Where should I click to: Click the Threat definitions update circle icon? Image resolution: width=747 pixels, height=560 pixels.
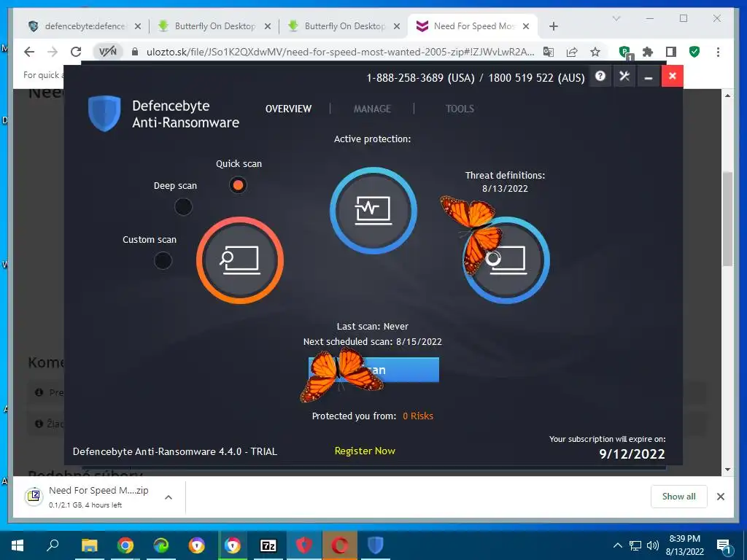click(x=506, y=260)
